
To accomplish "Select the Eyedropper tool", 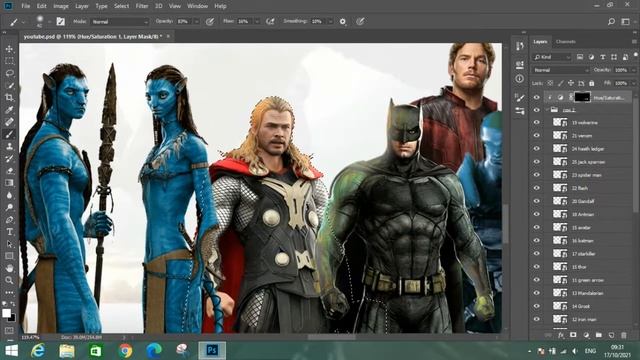I will (9, 109).
